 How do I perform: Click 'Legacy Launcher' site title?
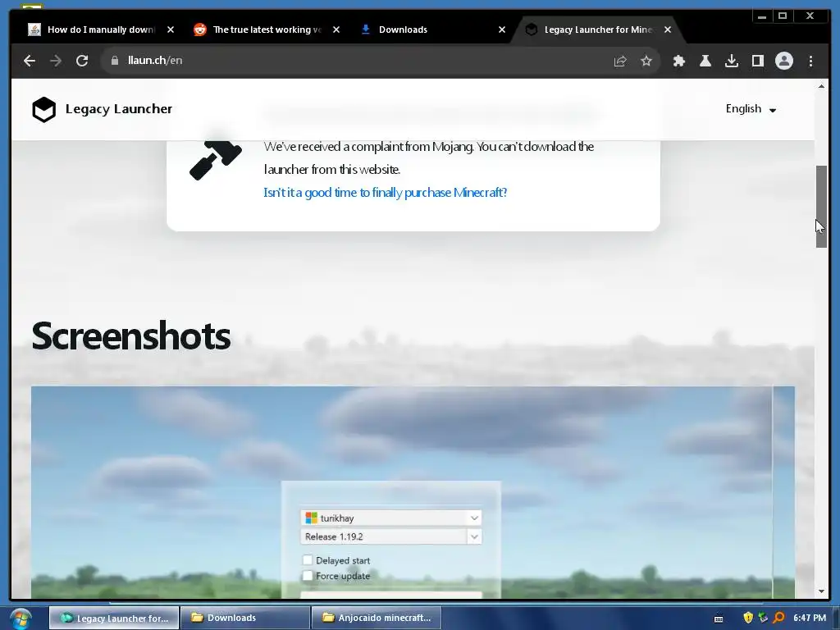(x=119, y=109)
